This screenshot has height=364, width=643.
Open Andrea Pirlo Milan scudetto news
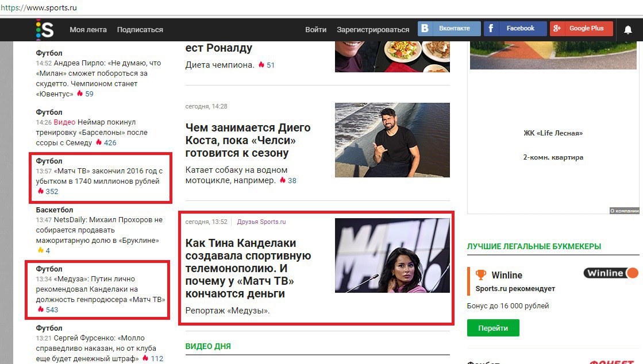(98, 78)
